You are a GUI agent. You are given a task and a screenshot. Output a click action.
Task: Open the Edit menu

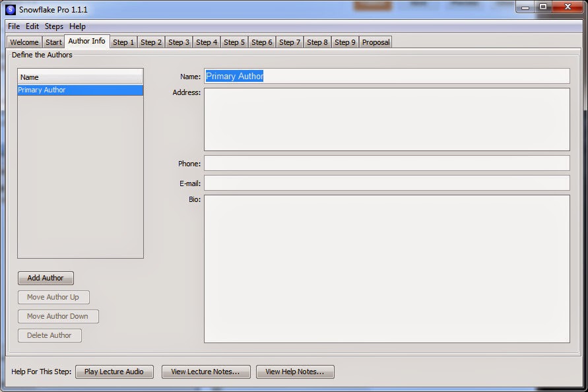32,26
